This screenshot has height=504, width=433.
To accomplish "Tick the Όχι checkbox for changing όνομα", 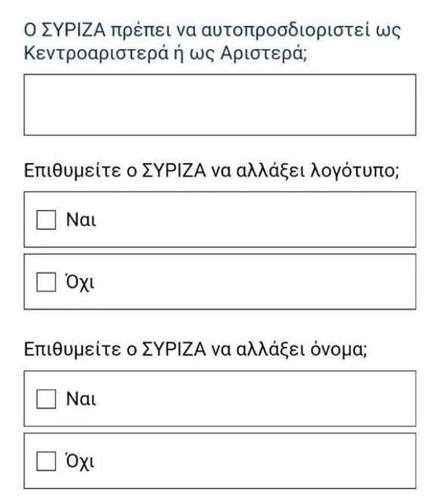I will [46, 461].
